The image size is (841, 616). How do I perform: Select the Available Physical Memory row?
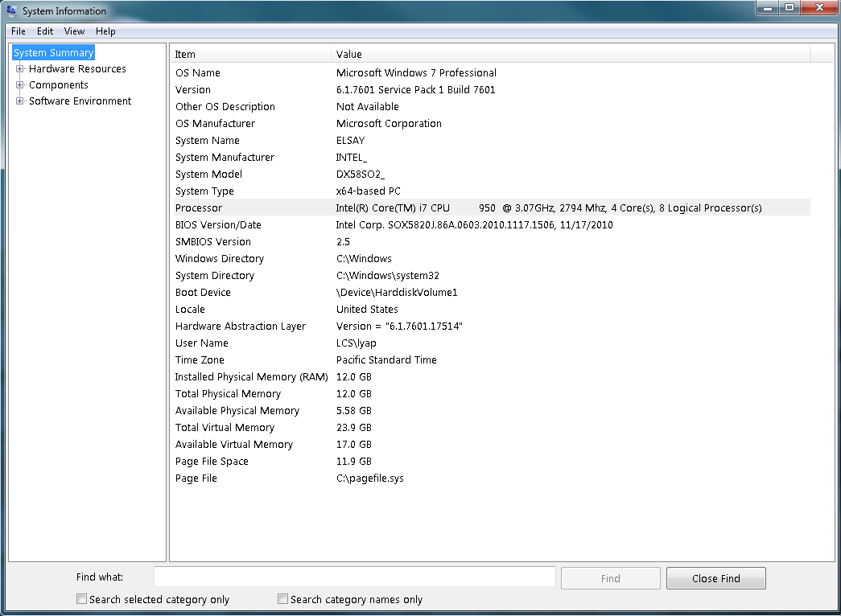[x=493, y=411]
